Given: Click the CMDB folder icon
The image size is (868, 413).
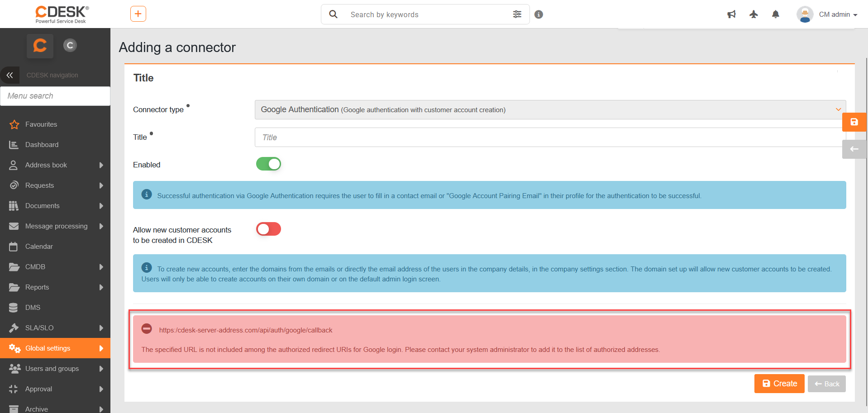Looking at the screenshot, I should [14, 267].
